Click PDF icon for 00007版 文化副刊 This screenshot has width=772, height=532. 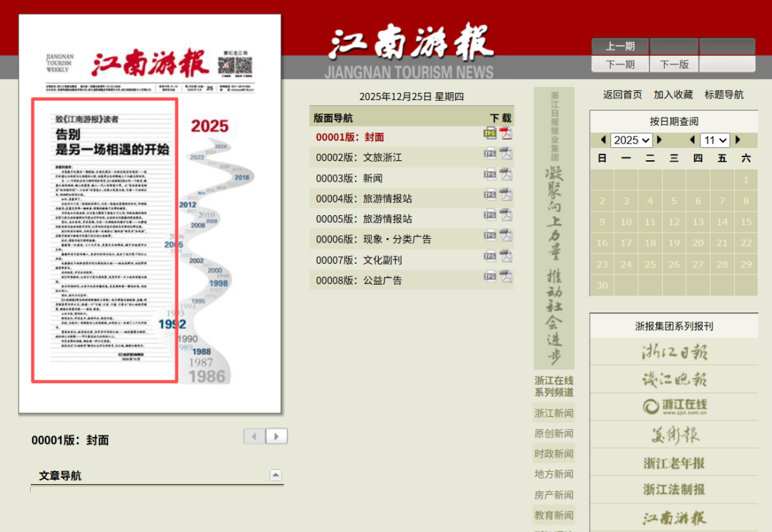[506, 256]
